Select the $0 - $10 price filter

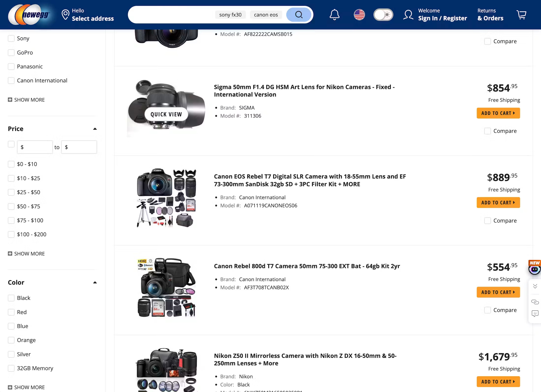(11, 164)
